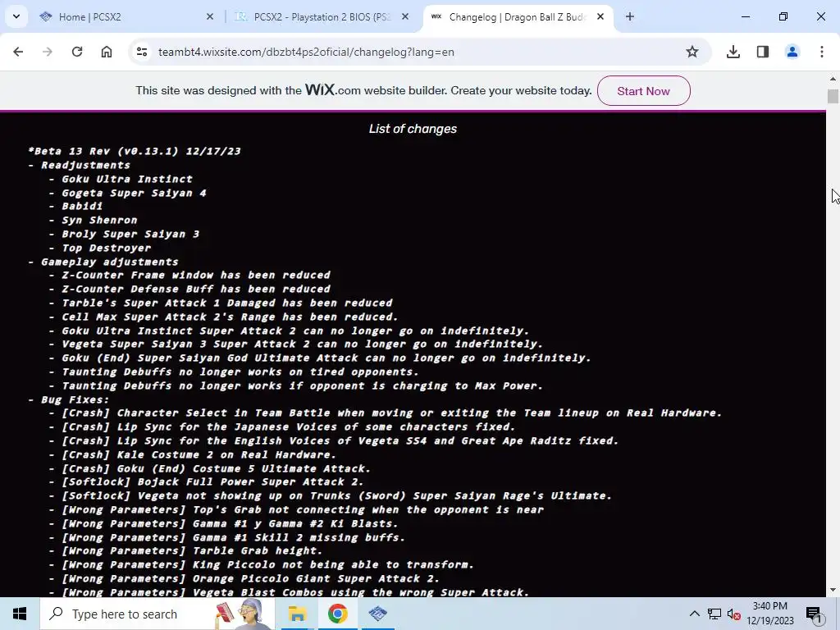Screen dimensions: 840x630
Task: Switch to PCSX2 Playstation 2 BIOS tab
Action: (322, 17)
